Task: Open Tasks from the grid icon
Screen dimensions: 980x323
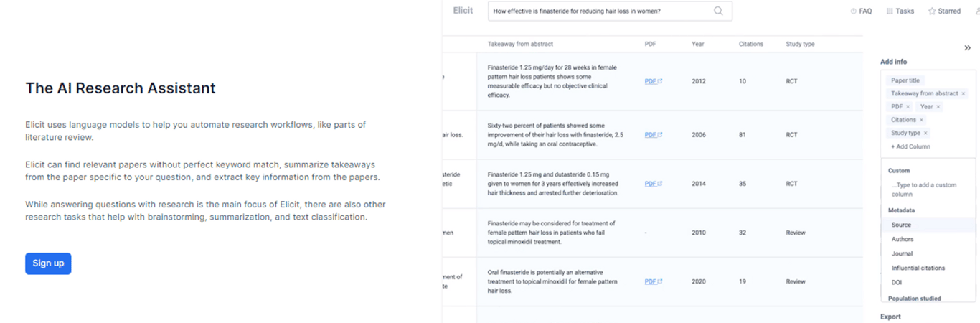Action: (x=890, y=11)
